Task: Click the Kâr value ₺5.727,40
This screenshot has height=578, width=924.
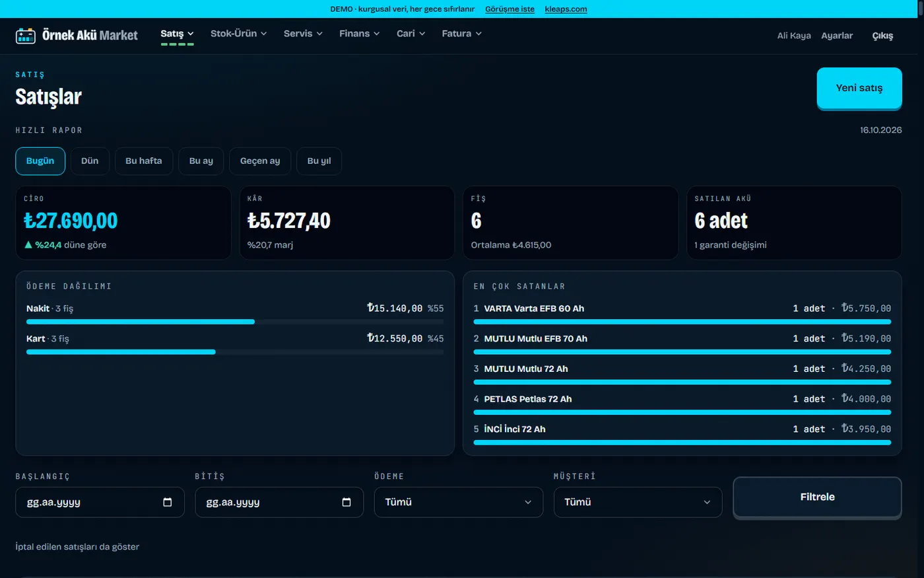Action: [289, 221]
